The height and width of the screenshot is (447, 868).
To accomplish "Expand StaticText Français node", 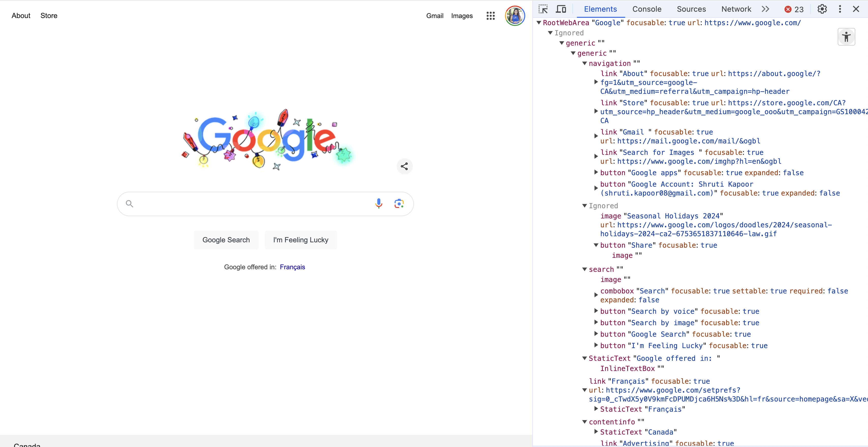I will tap(596, 409).
